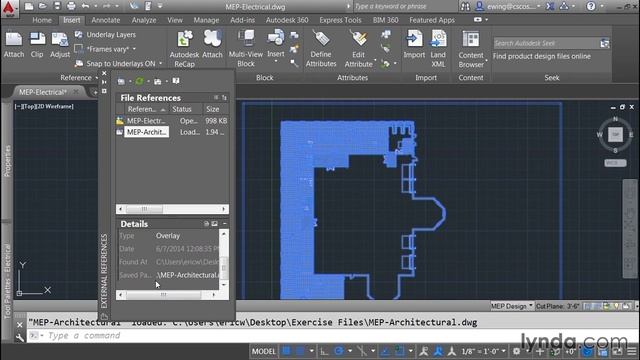This screenshot has height=360, width=640.
Task: Toggle polar tracking in status bar
Action: click(x=339, y=351)
